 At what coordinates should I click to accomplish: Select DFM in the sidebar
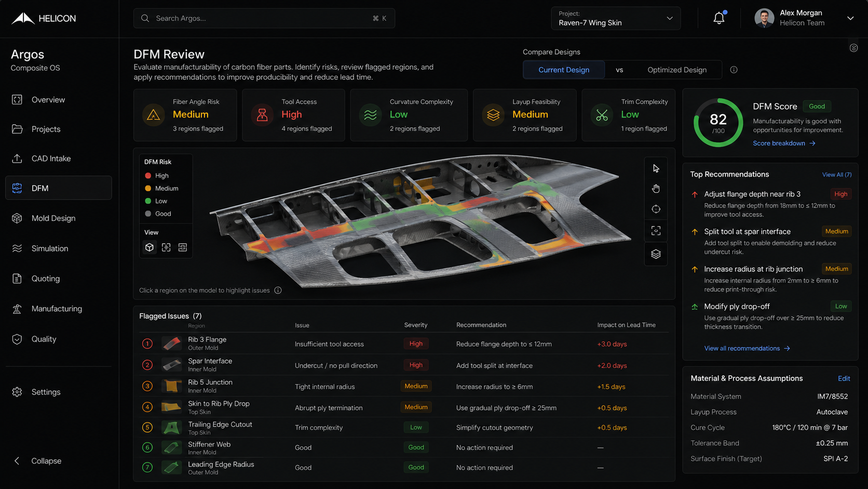tap(58, 188)
